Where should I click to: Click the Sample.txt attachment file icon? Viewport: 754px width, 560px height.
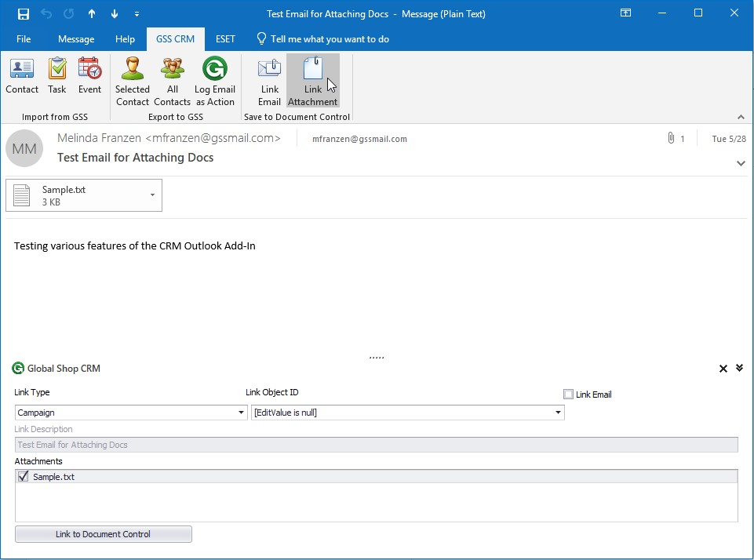coord(22,195)
